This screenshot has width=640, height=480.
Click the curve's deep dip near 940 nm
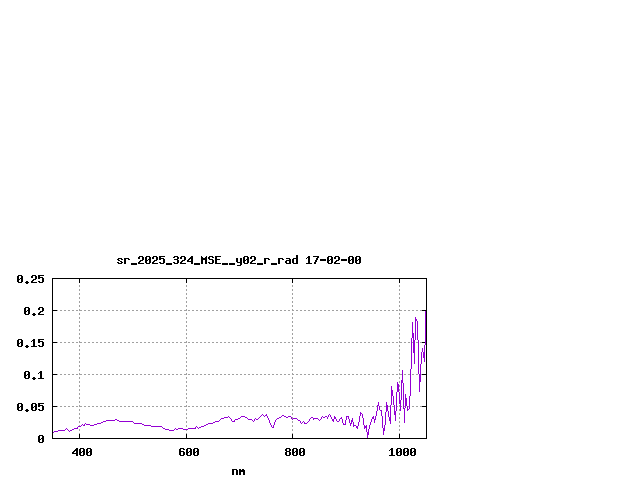click(x=368, y=435)
